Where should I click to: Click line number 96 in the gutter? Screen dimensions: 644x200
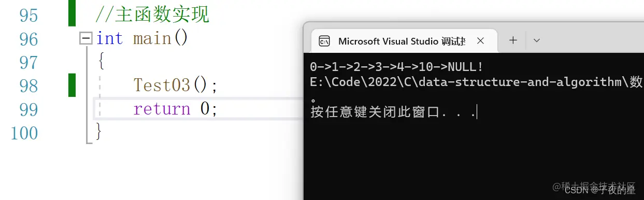point(28,39)
